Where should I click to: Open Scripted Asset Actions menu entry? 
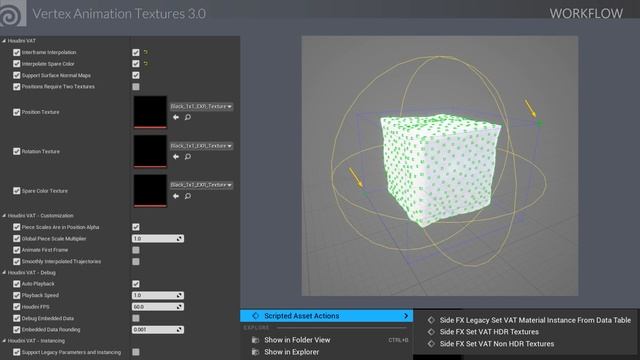[327, 316]
